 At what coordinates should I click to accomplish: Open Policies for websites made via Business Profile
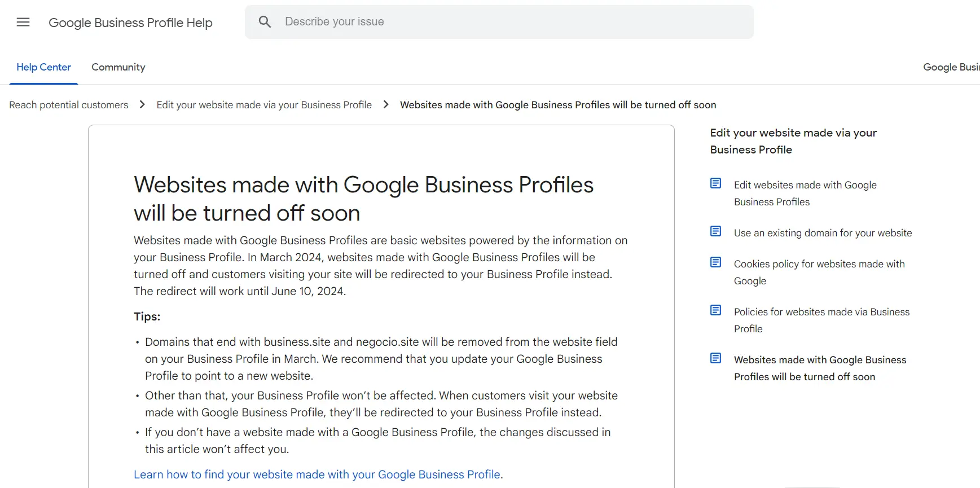[821, 320]
